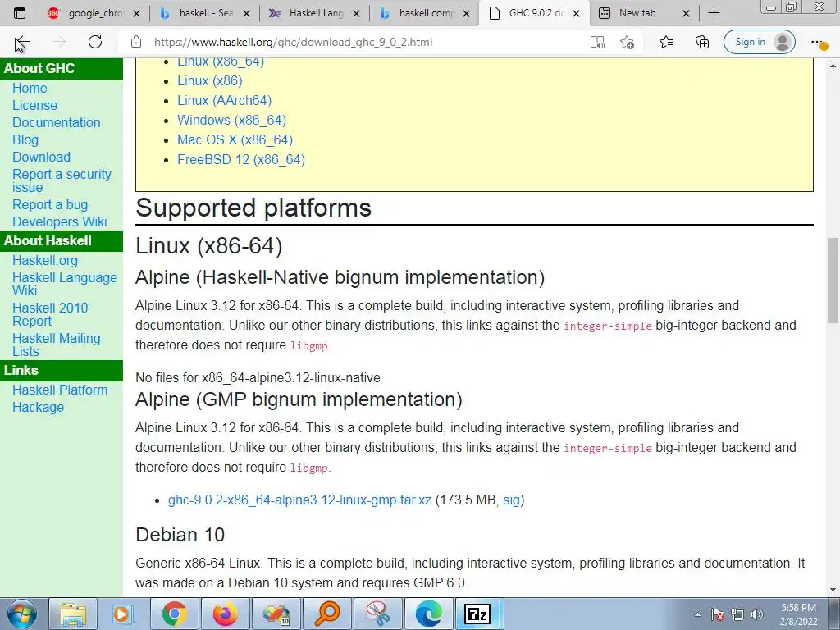Open the License sidebar link
Viewport: 840px width, 630px height.
pos(34,106)
